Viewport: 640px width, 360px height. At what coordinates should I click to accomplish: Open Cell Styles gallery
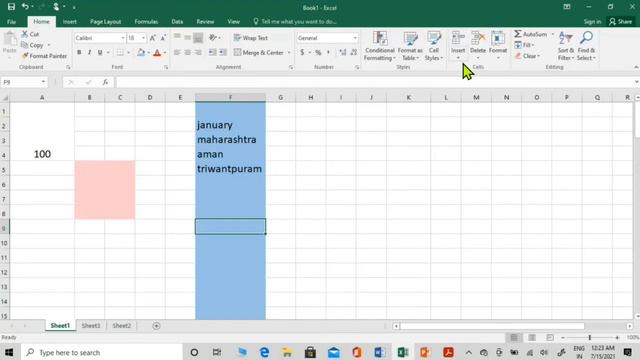click(433, 46)
